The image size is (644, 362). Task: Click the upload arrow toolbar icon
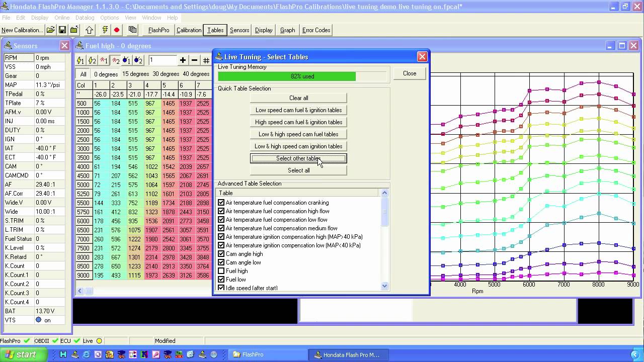(89, 30)
